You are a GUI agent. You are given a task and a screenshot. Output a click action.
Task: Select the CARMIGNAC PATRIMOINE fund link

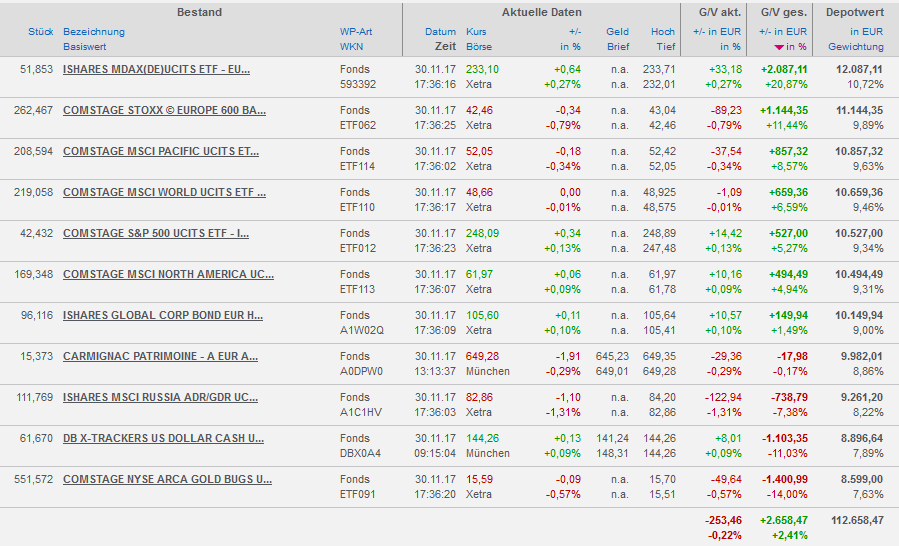click(x=160, y=357)
